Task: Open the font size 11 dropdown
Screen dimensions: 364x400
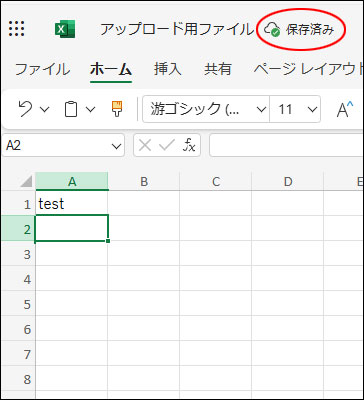Action: click(295, 109)
